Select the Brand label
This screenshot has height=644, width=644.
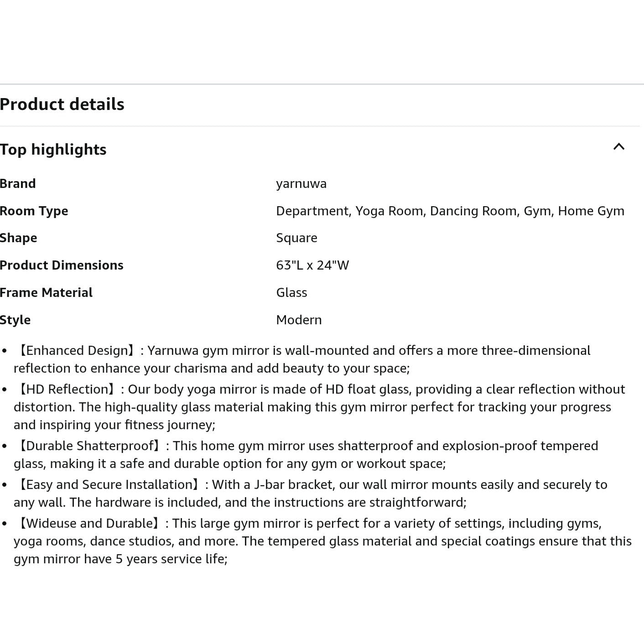tap(18, 184)
